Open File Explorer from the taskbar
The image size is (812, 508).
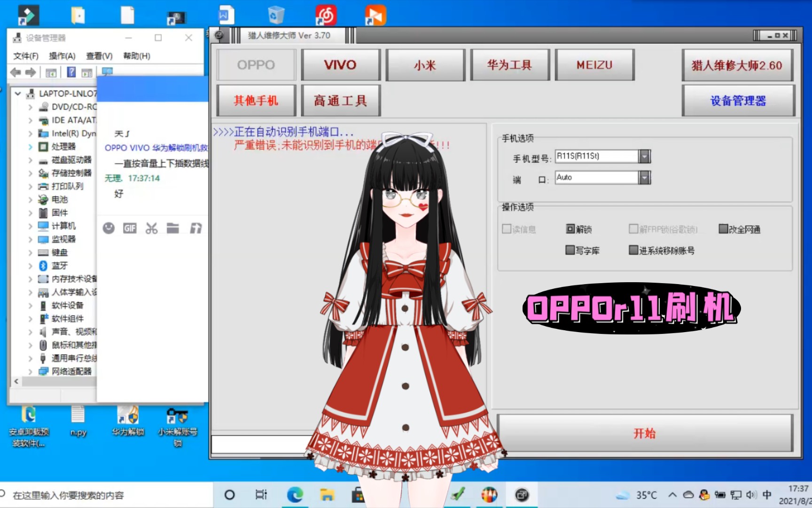(x=327, y=495)
